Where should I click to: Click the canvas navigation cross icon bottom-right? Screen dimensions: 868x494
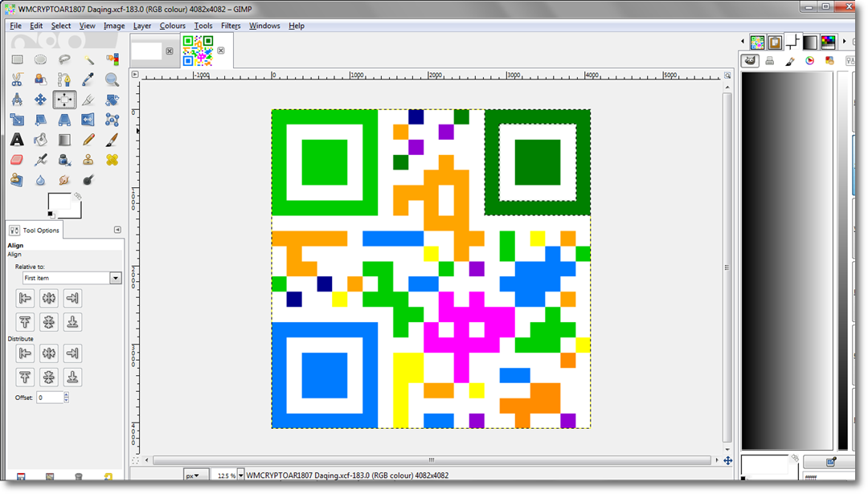pos(727,460)
